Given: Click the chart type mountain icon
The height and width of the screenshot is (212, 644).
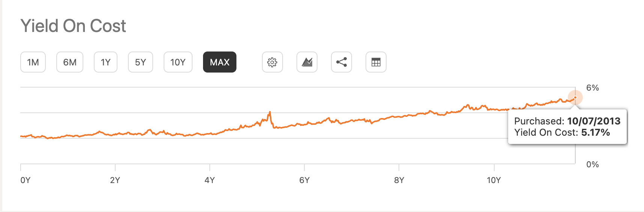Looking at the screenshot, I should click(307, 62).
